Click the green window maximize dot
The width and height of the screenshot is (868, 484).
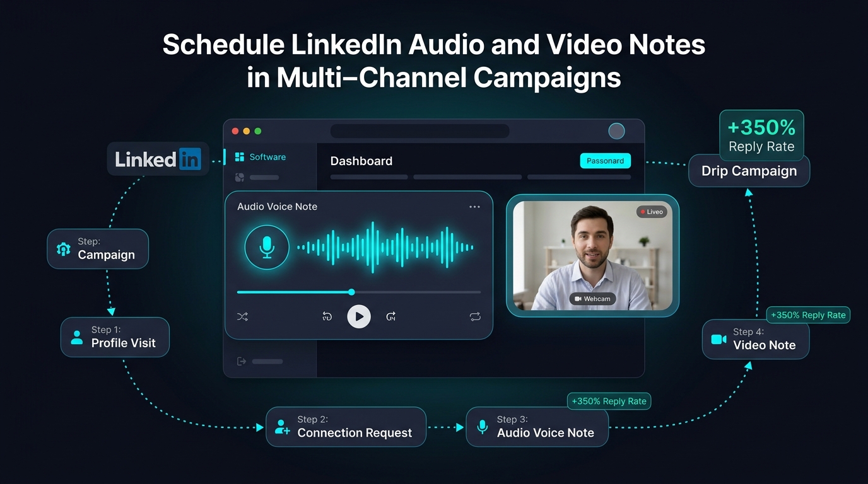257,131
